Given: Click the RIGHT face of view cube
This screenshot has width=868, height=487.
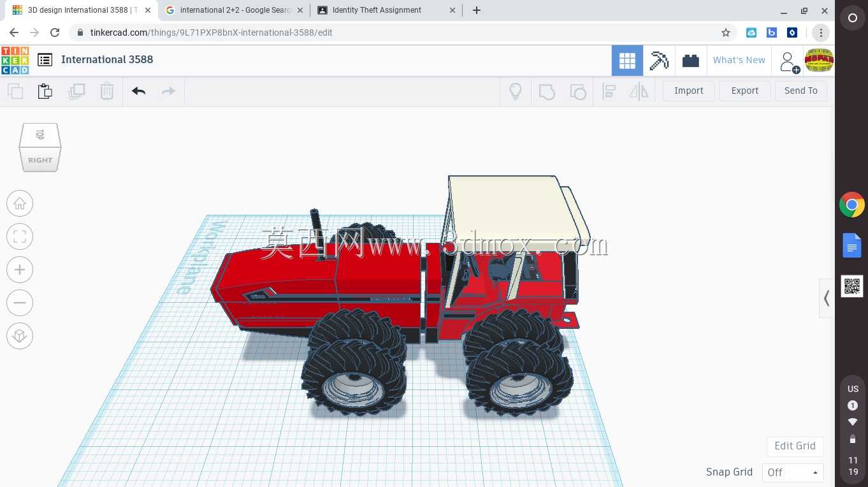Looking at the screenshot, I should (x=40, y=159).
